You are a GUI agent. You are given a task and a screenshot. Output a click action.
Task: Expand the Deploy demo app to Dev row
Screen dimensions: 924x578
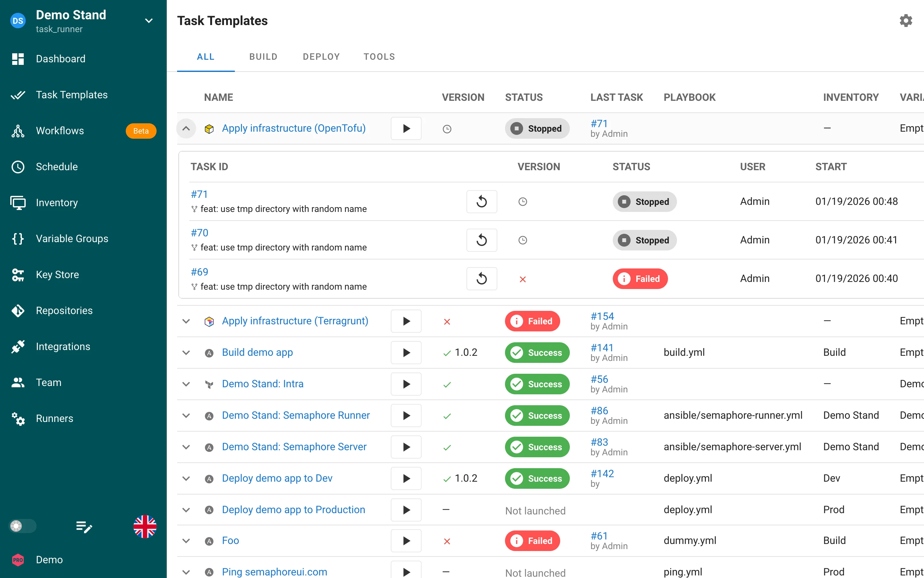click(x=186, y=478)
